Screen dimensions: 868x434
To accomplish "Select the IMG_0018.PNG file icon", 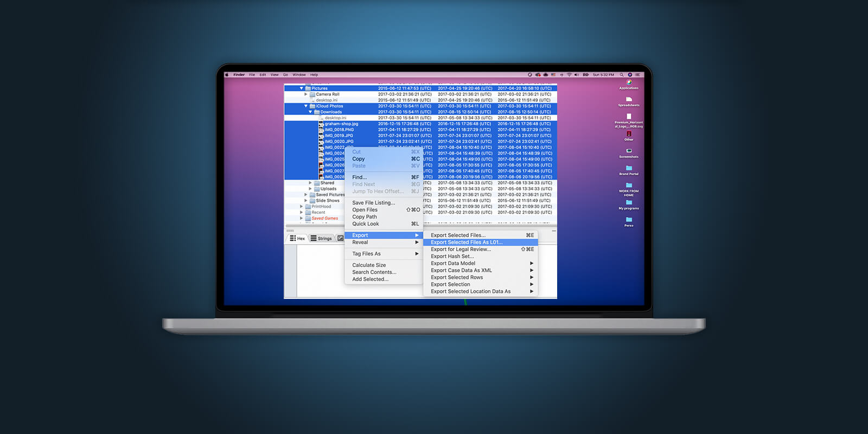I will [321, 130].
